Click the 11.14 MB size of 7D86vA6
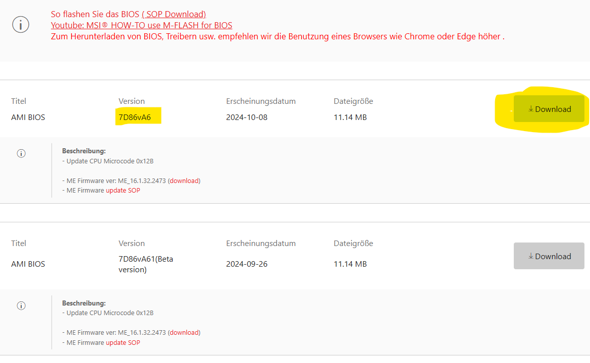 point(350,117)
